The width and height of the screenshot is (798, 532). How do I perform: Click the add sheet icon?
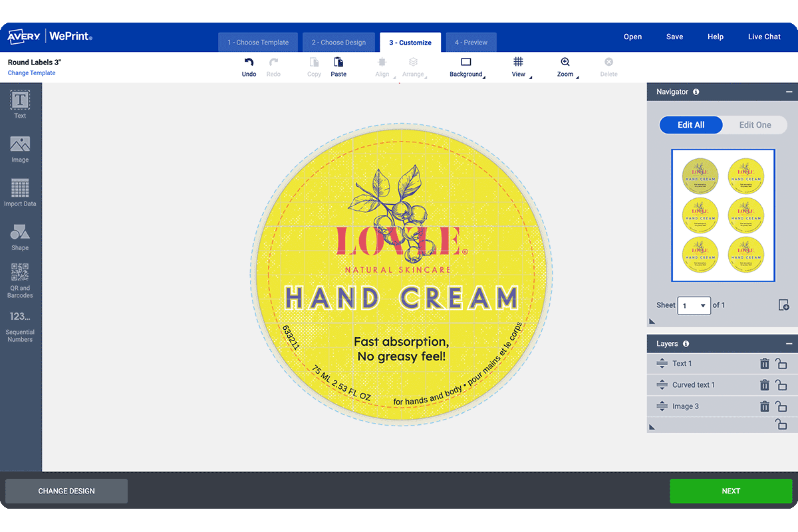point(783,305)
